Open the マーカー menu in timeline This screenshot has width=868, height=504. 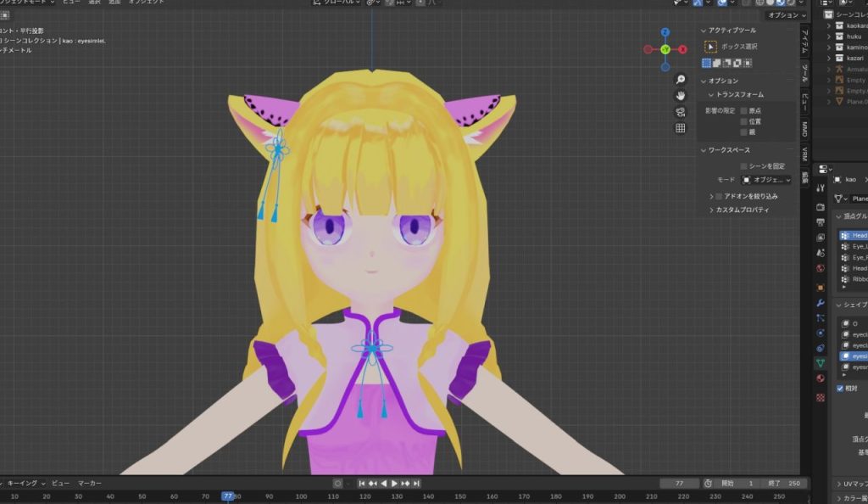tap(90, 483)
